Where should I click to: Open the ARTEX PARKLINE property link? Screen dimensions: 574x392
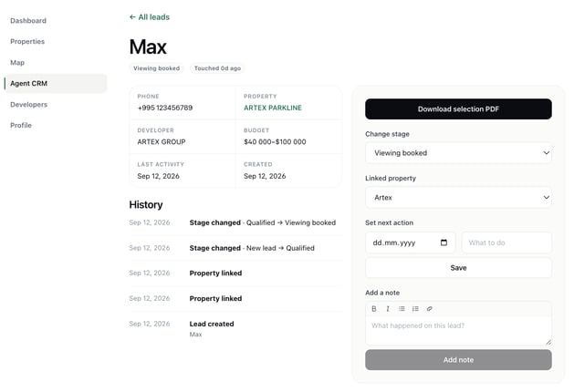[x=273, y=108]
